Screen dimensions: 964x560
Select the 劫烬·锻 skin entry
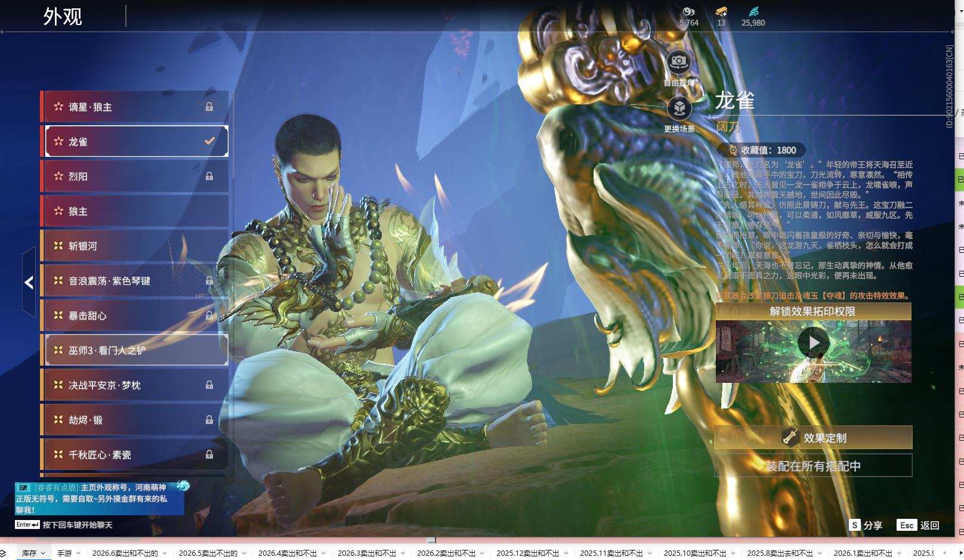(x=135, y=419)
